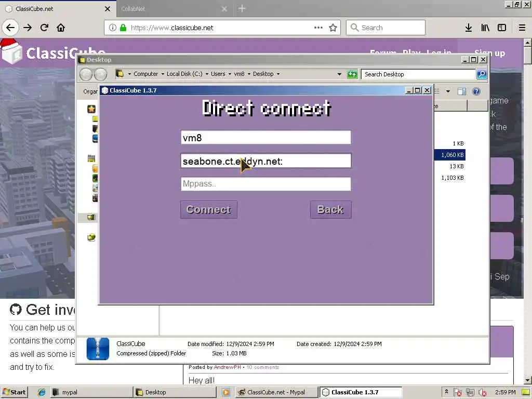Open a new browser tab
Viewport: 532px width, 399px height.
[242, 8]
